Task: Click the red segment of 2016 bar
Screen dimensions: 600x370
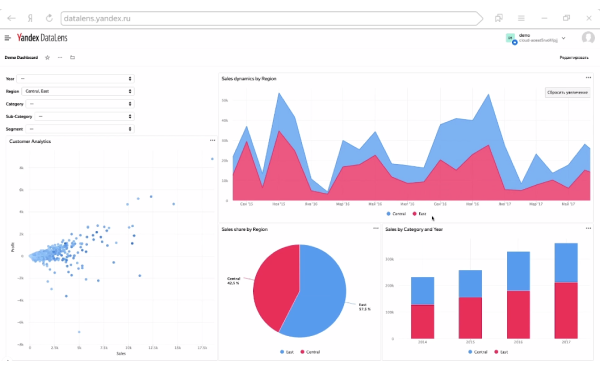Action: 518,315
